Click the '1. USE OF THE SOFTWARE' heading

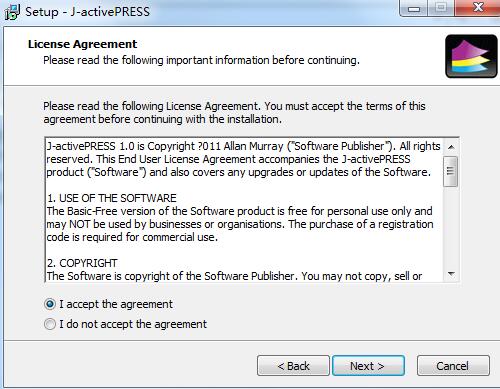tap(112, 198)
